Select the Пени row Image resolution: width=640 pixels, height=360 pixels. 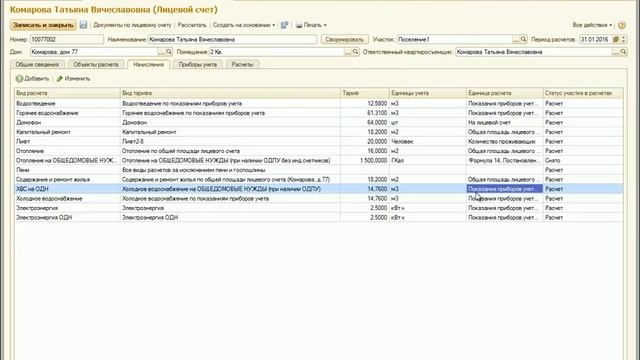319,170
